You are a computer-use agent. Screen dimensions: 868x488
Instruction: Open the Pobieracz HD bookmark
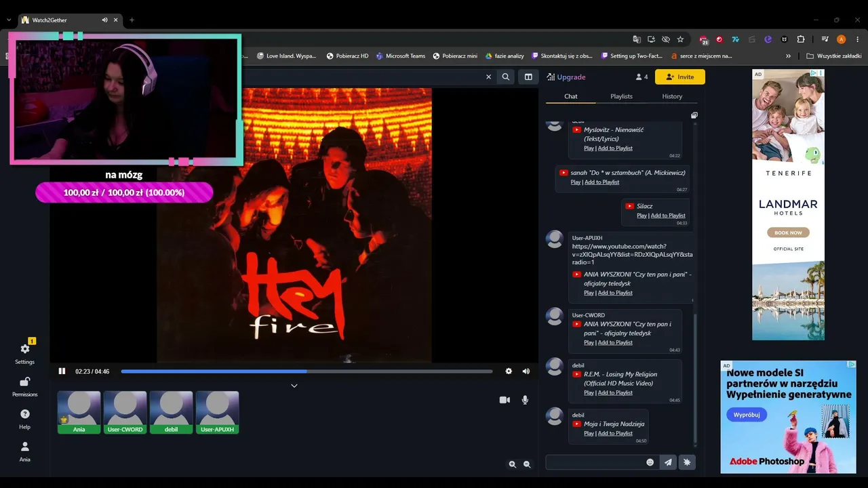tap(348, 56)
